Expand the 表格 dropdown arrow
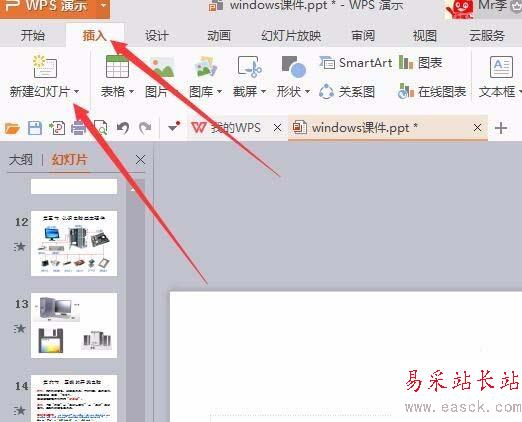The image size is (522, 422). tap(131, 91)
